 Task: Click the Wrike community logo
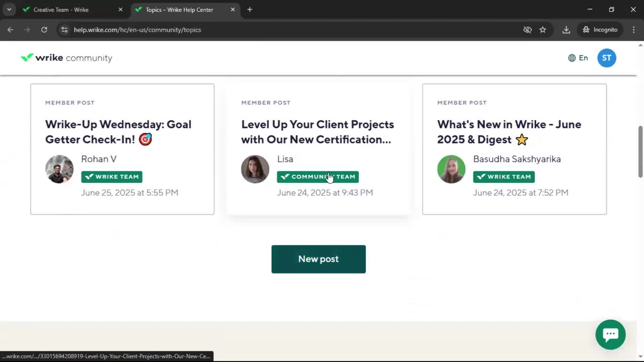pyautogui.click(x=66, y=58)
